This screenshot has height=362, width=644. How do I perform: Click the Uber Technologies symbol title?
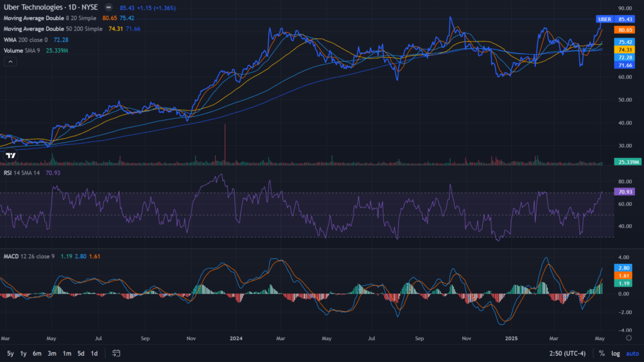(x=50, y=8)
